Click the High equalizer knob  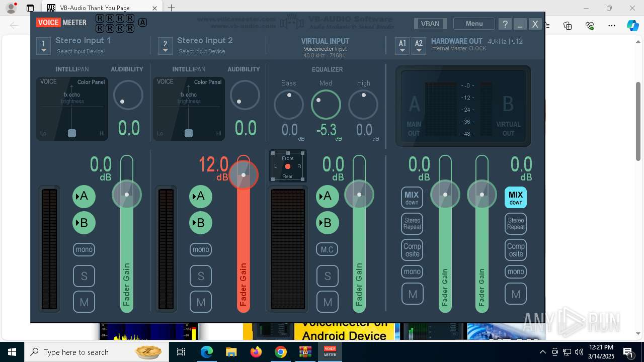363,105
